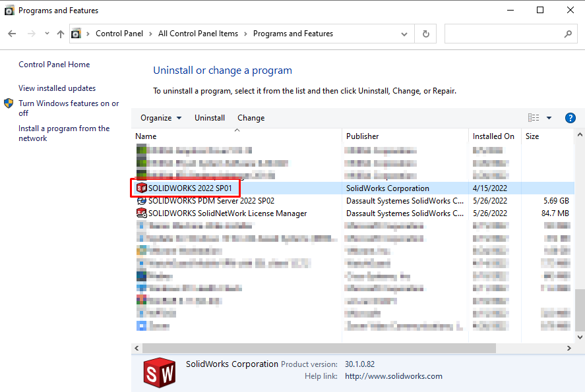Click the product version 30.1.0.82

[359, 364]
